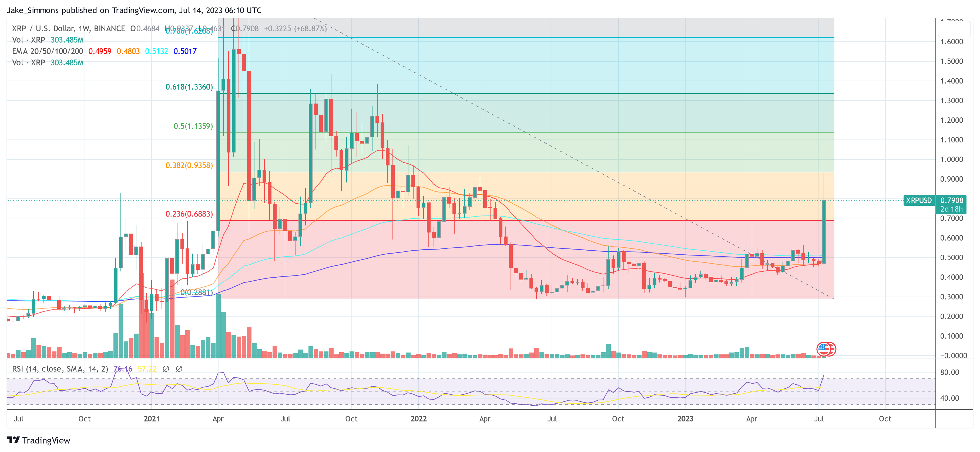This screenshot has width=980, height=452.
Task: Click 1.3000 on the price axis
Action: point(951,101)
